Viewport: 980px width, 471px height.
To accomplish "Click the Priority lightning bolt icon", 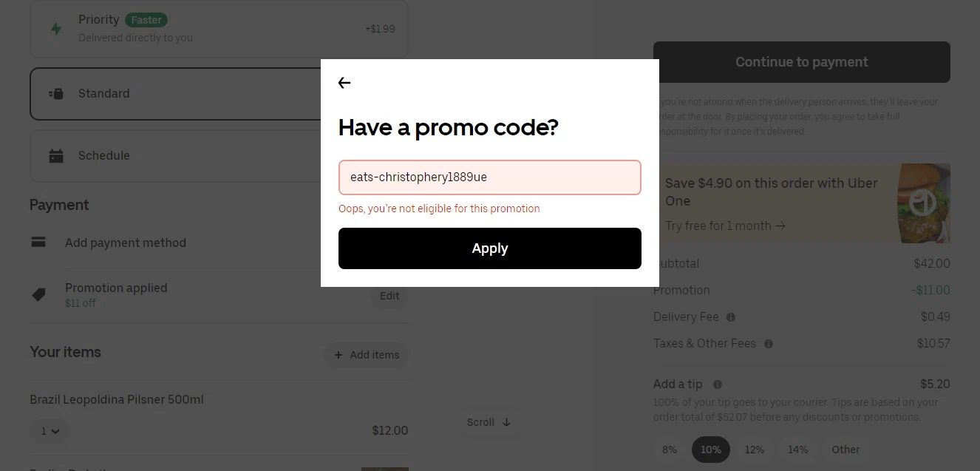I will coord(56,29).
